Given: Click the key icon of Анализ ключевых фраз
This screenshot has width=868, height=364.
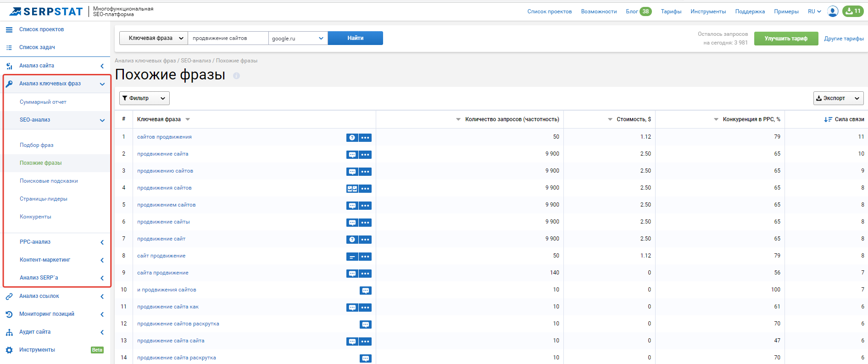Looking at the screenshot, I should pyautogui.click(x=9, y=84).
